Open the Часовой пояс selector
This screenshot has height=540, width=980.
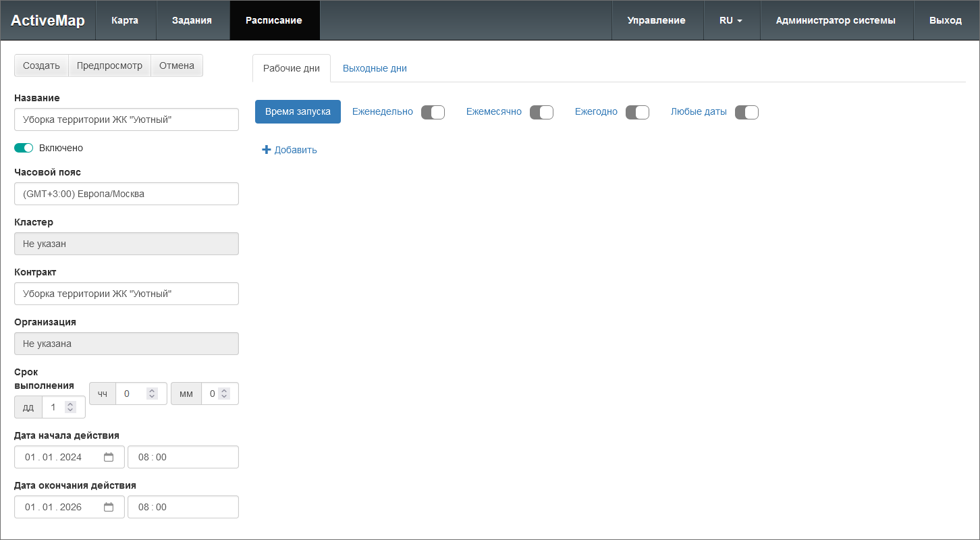tap(126, 194)
